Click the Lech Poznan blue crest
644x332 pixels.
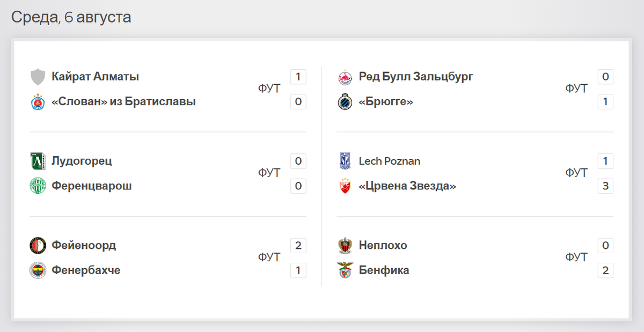[345, 161]
